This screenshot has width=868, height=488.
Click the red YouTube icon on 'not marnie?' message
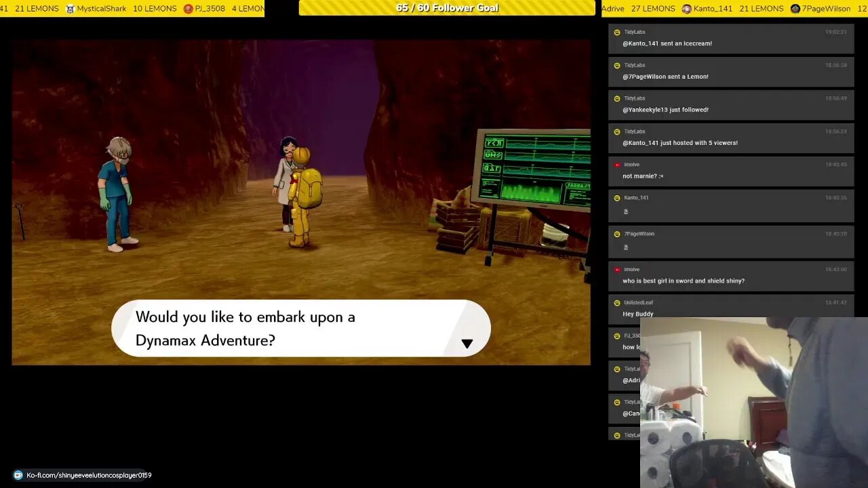616,165
